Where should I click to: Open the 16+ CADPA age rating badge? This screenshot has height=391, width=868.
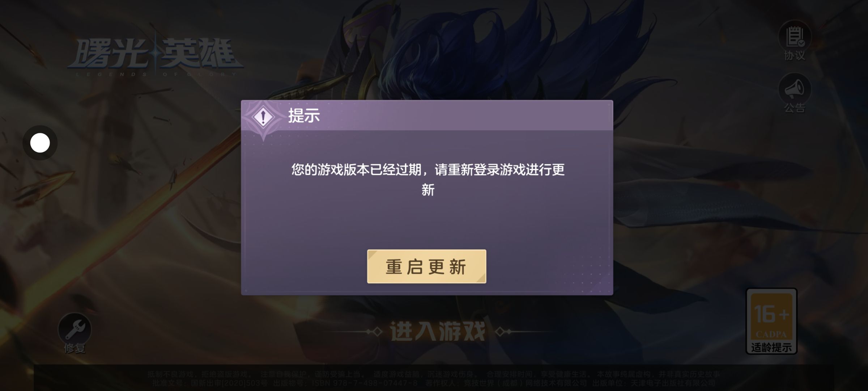771,321
